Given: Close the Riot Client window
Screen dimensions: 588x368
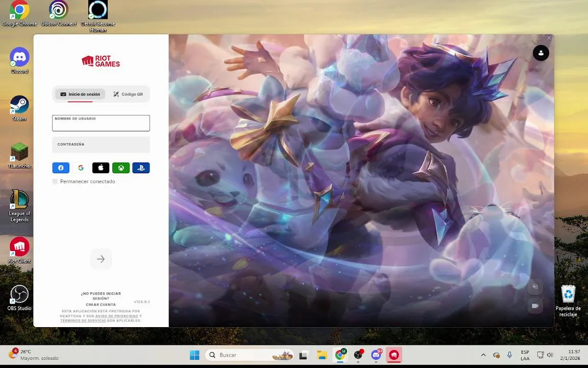Looking at the screenshot, I should [x=549, y=38].
